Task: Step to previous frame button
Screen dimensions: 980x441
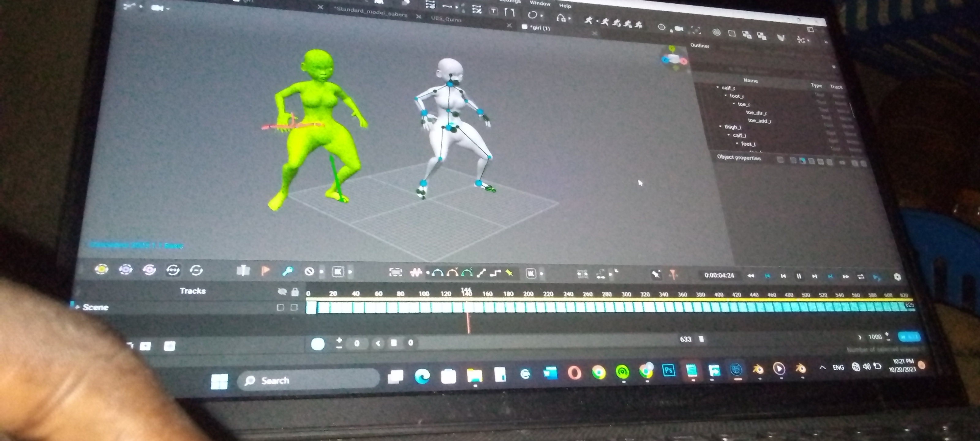Action: coord(783,276)
